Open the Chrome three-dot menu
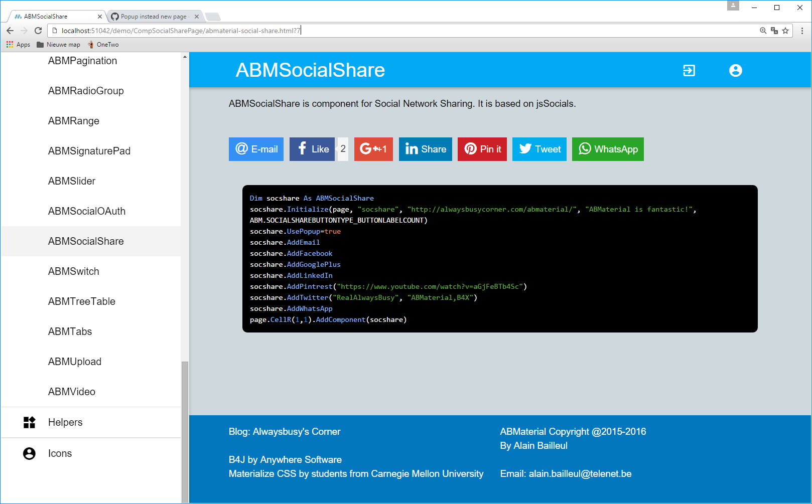 [x=802, y=31]
